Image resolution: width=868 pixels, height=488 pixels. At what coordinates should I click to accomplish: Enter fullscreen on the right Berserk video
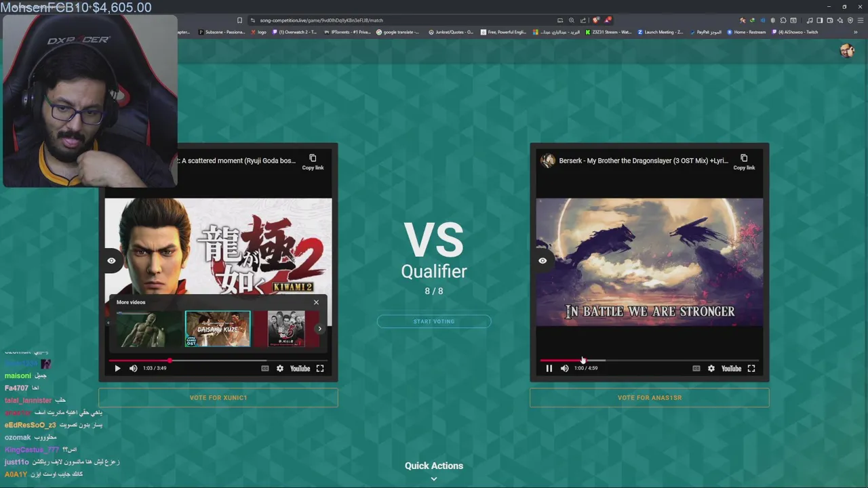coord(751,368)
